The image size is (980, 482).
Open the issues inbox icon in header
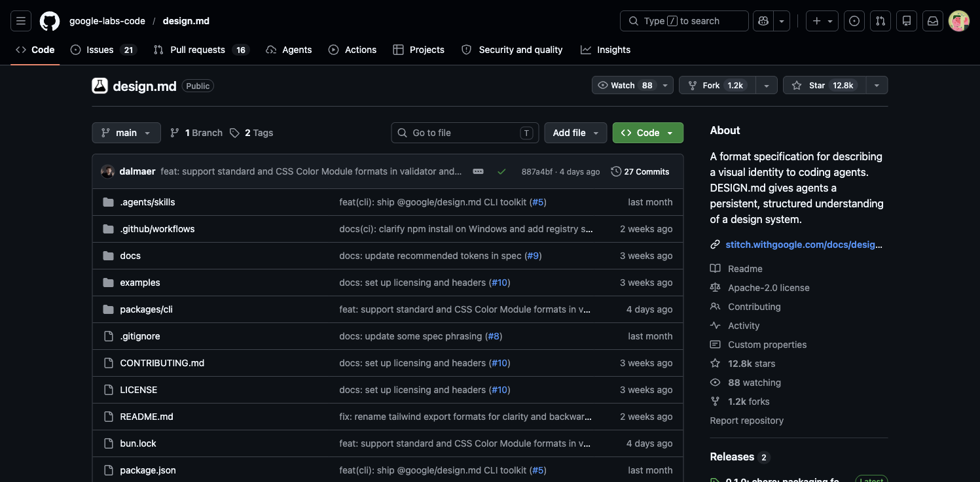pos(854,21)
